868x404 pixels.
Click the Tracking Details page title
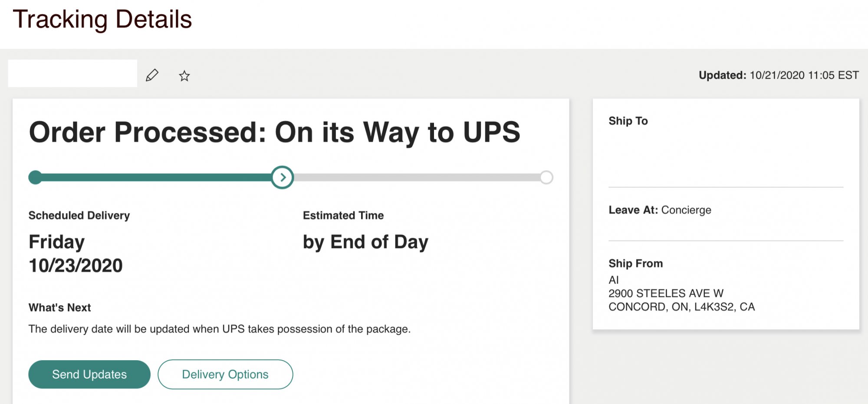(x=102, y=20)
